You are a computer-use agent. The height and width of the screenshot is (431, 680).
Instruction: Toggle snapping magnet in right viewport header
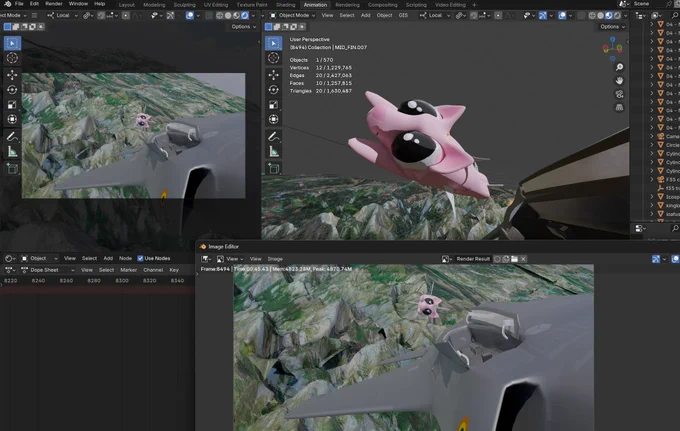pyautogui.click(x=474, y=15)
